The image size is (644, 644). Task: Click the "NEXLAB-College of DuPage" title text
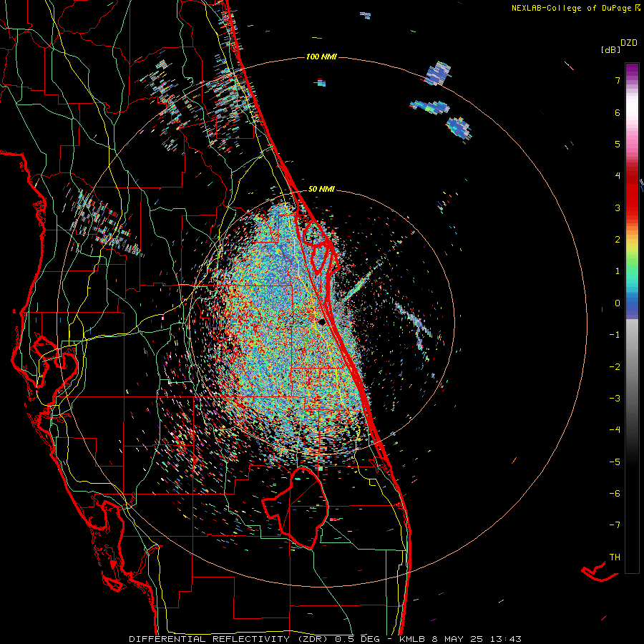coord(571,8)
